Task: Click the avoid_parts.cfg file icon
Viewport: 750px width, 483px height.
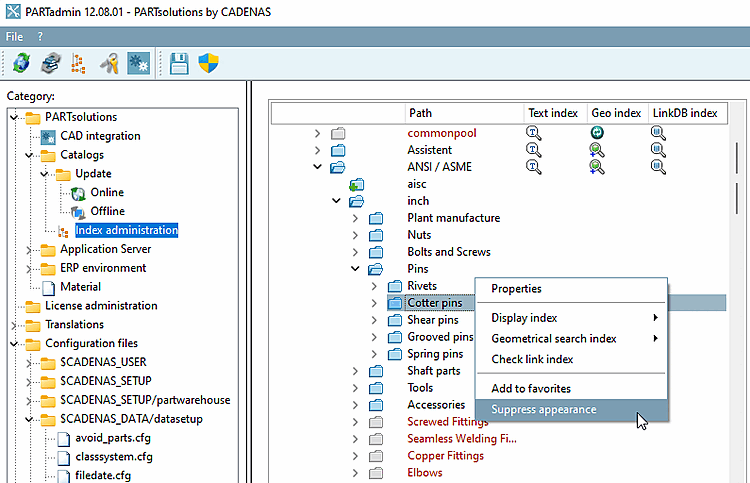Action: tap(64, 439)
